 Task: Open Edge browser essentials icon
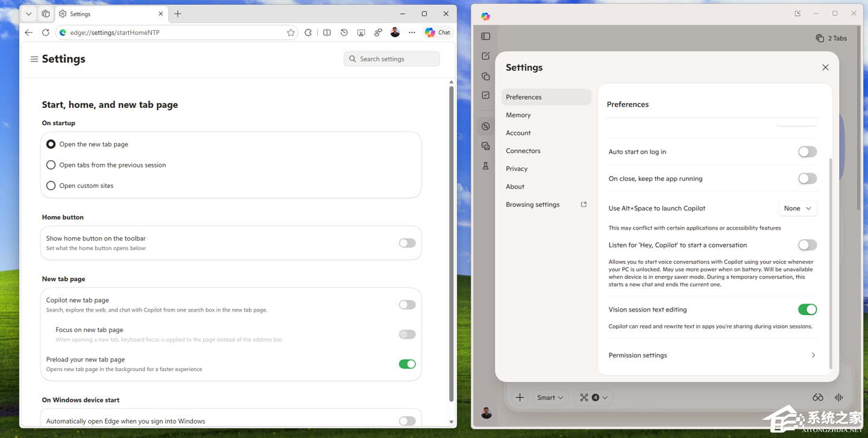(x=378, y=33)
